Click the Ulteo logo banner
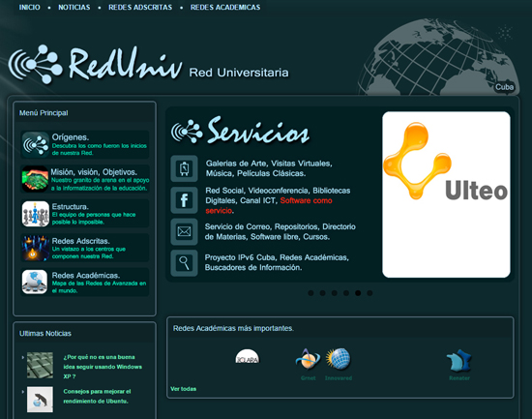The height and width of the screenshot is (419, 532). (x=446, y=195)
